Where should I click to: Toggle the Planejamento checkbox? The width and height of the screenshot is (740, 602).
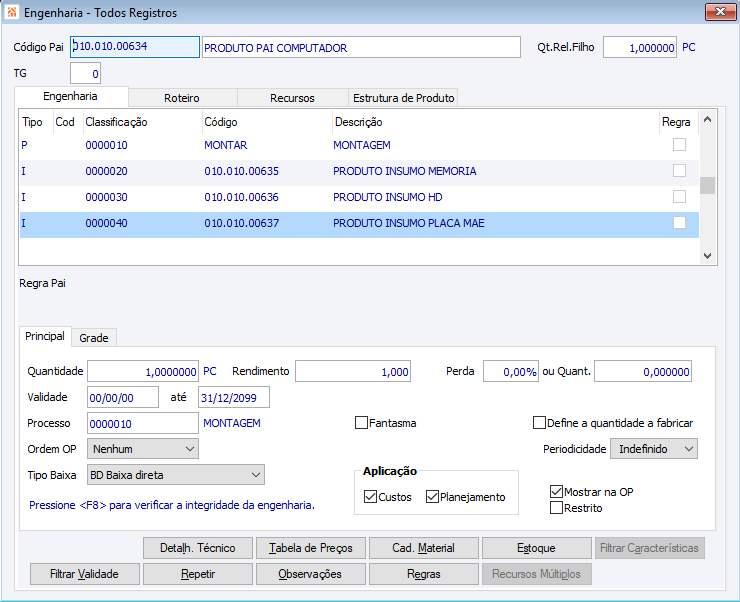point(433,497)
